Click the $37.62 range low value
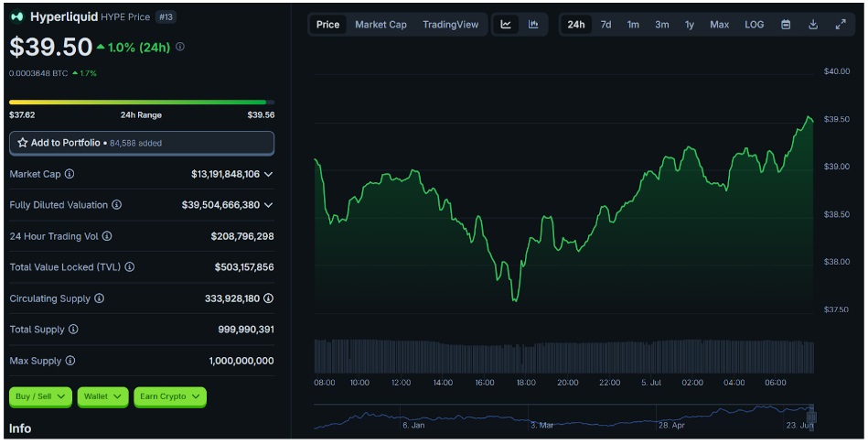Viewport: 868px width, 444px height. click(22, 114)
